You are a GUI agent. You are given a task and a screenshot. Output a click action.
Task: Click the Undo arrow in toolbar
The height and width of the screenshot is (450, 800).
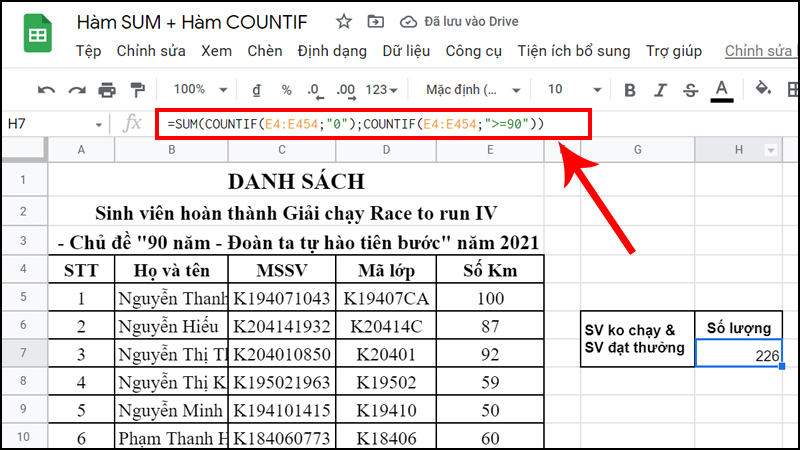coord(47,89)
